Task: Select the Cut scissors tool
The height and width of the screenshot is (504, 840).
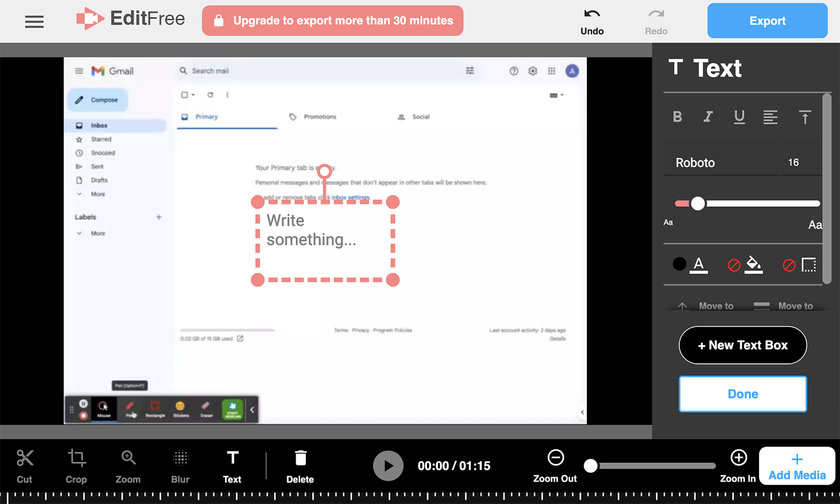Action: pos(25,466)
